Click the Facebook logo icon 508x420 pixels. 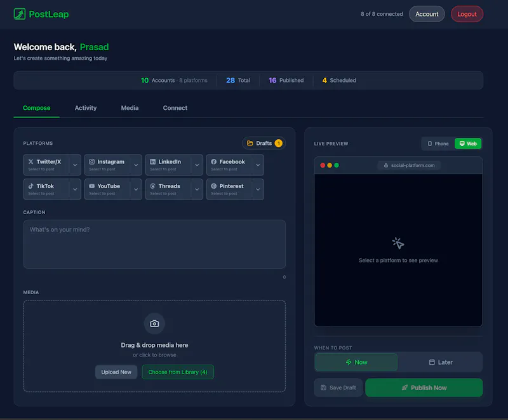pos(214,161)
